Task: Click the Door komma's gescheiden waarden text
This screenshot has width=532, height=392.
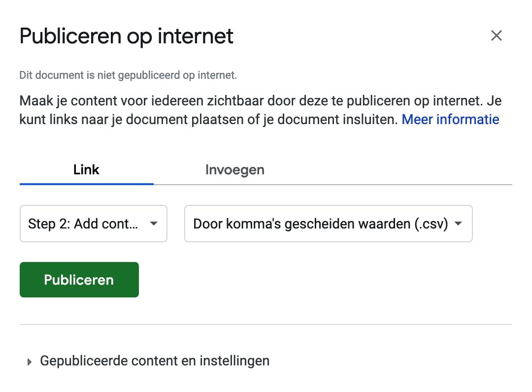Action: (x=320, y=224)
